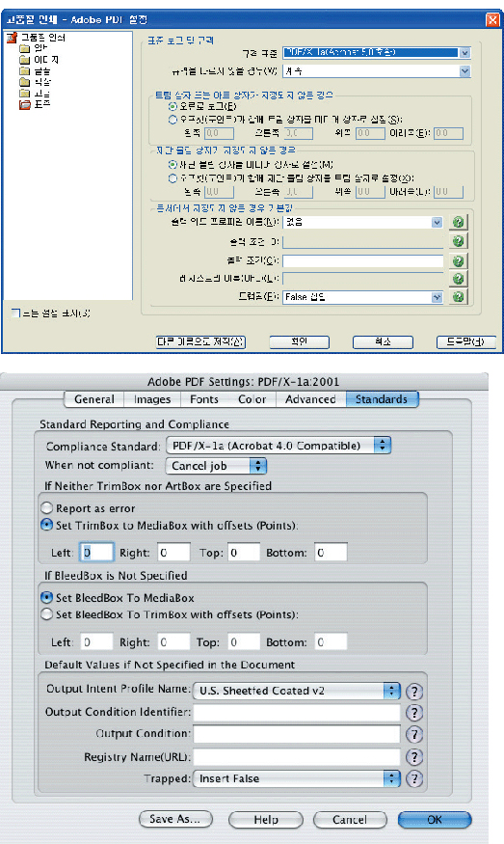Select the Standards tab
Screen dimensions: 504x844
(382, 399)
